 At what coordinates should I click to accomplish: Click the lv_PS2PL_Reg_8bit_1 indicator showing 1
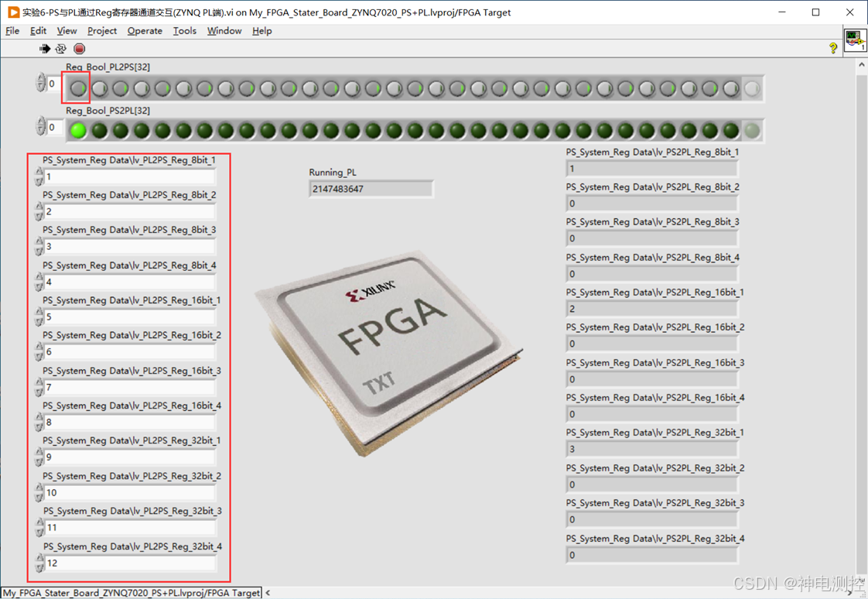(x=652, y=168)
